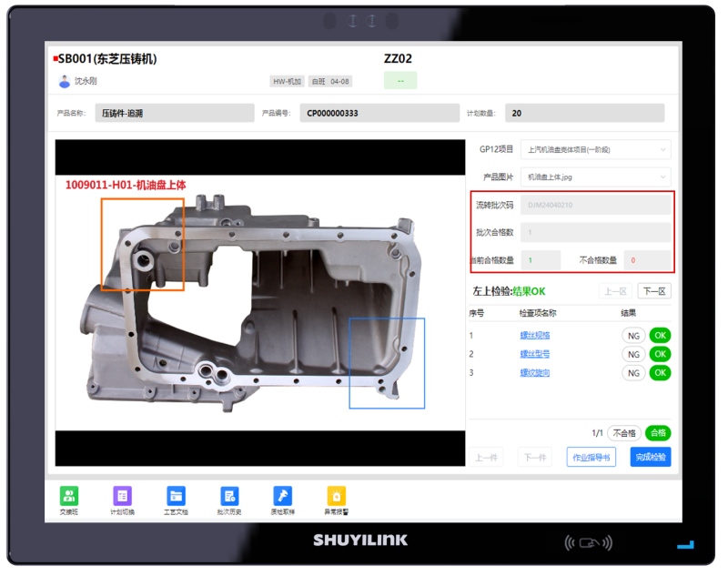Image resolution: width=728 pixels, height=576 pixels.
Task: Open the 交接班 shift handover icon
Action: coord(69,496)
